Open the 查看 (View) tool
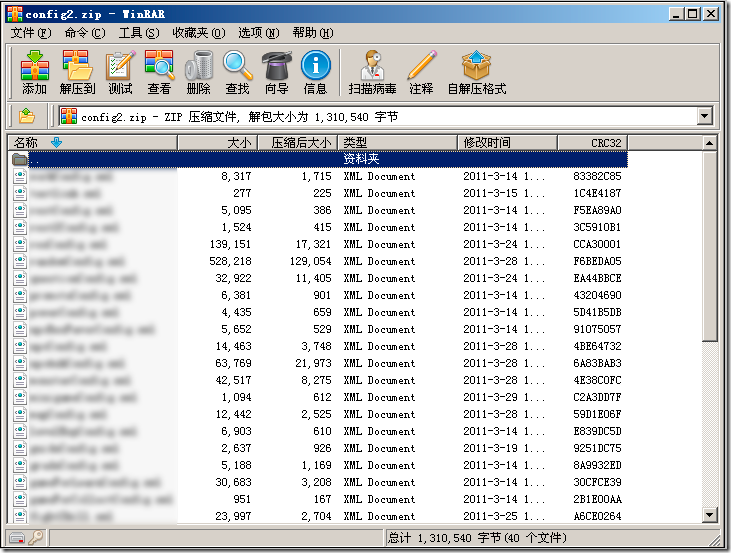731x553 pixels. pos(159,72)
